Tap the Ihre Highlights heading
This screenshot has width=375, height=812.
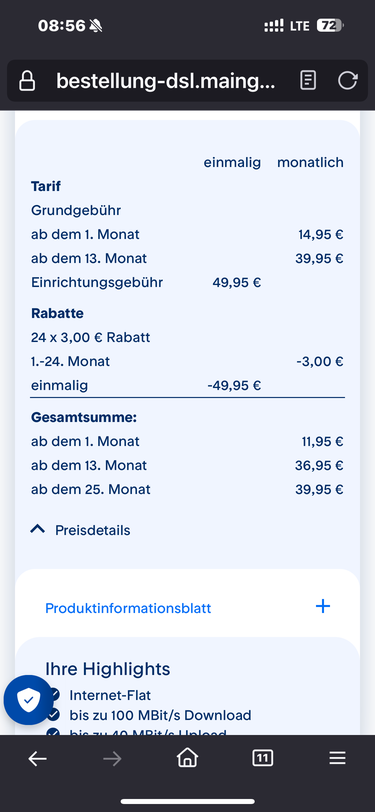pyautogui.click(x=108, y=669)
